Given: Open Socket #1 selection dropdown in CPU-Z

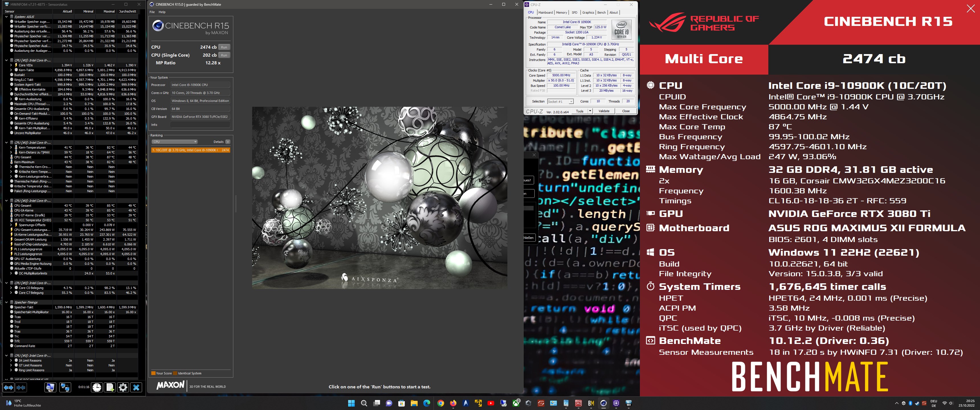Looking at the screenshot, I should click(560, 102).
